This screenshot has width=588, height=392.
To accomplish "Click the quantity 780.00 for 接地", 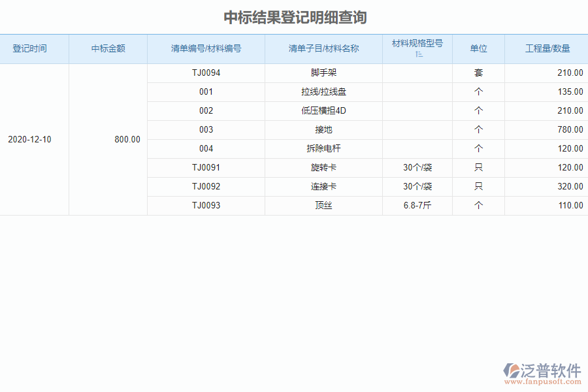I will pyautogui.click(x=570, y=129).
